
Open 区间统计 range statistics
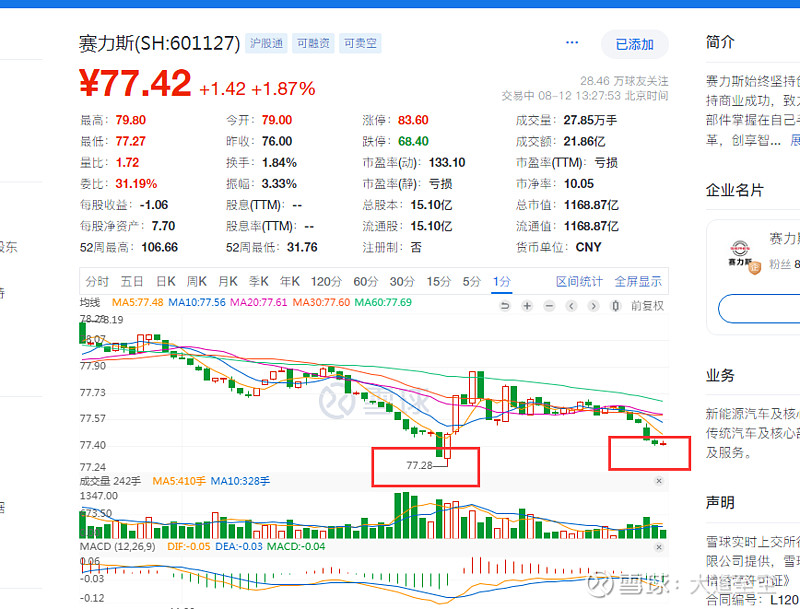[579, 282]
